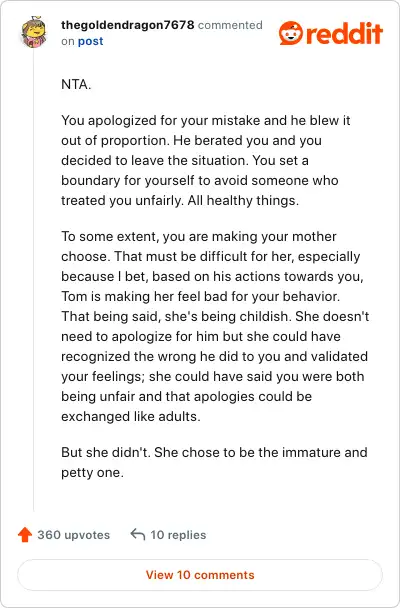This screenshot has height=608, width=400.
Task: Click the reply arrow icon
Action: coord(138,534)
